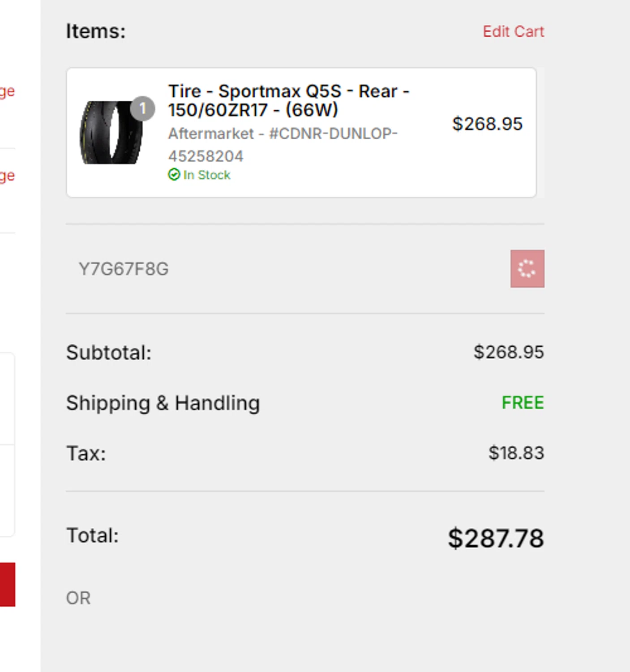Click the lower partially visible red link
Screen dimensions: 630x672
click(7, 176)
